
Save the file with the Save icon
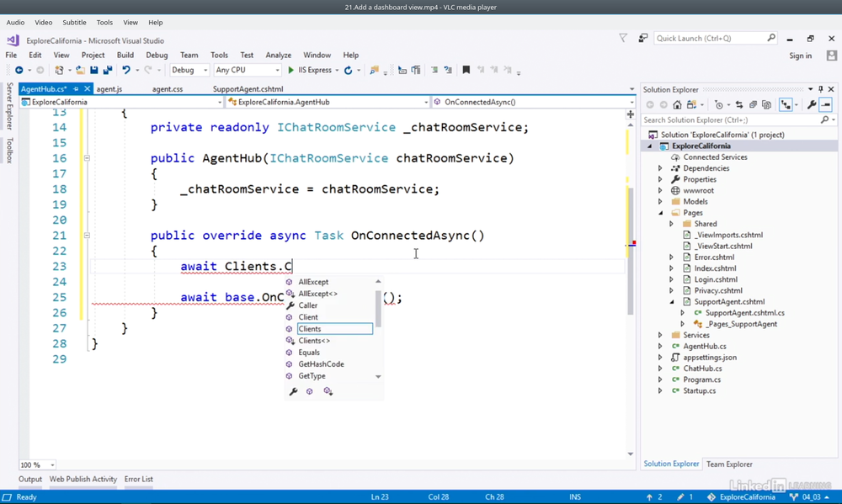click(94, 71)
